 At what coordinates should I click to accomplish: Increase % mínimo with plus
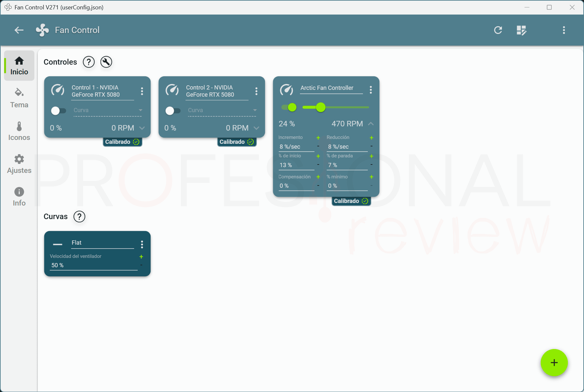[371, 177]
